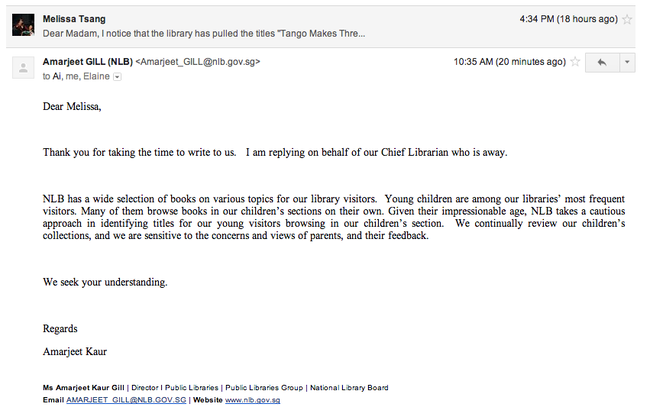The height and width of the screenshot is (407, 650).
Task: Open the AMARJEET_GILL@NLB.GOV.SG email link
Action: pyautogui.click(x=126, y=399)
